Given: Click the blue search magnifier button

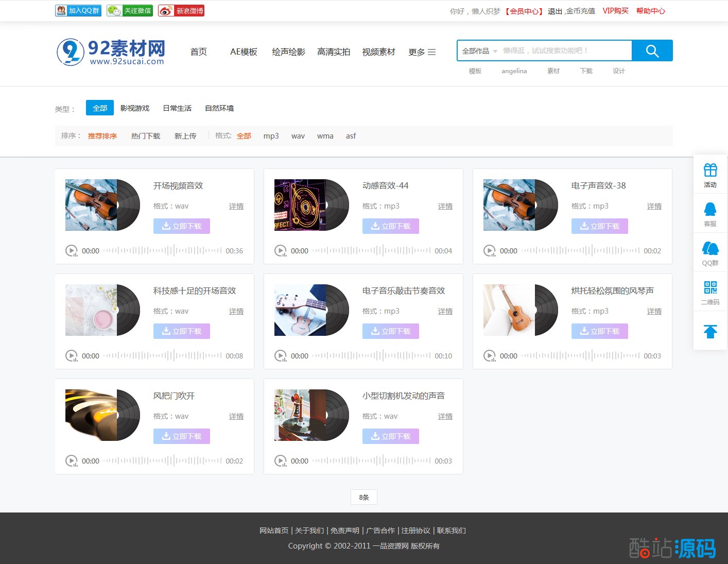Looking at the screenshot, I should tap(652, 50).
